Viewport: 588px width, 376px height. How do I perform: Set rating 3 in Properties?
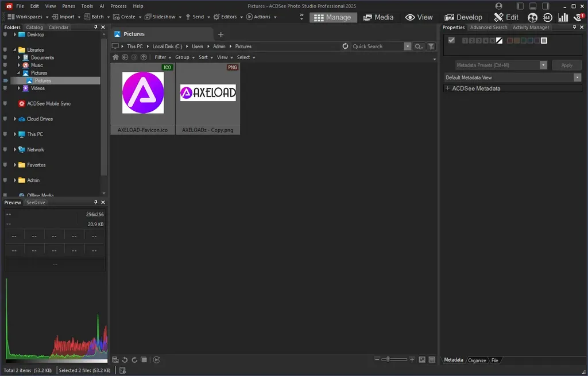(x=479, y=41)
